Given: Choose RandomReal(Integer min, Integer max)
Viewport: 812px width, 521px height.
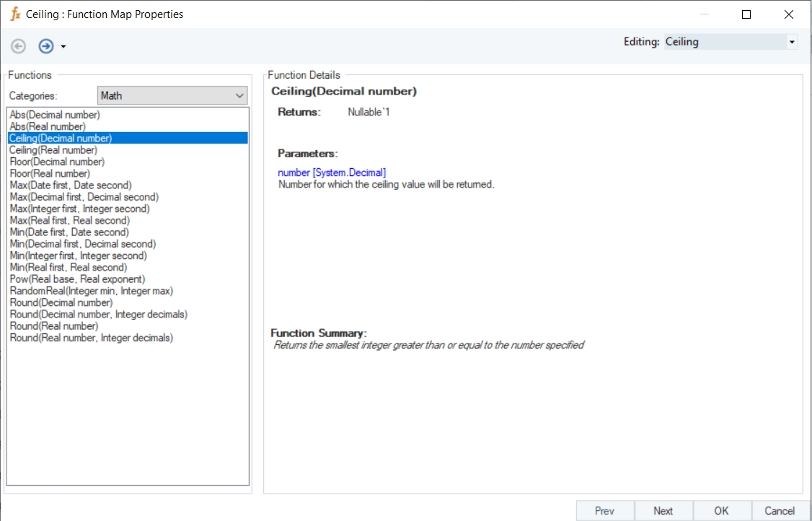Looking at the screenshot, I should pyautogui.click(x=91, y=291).
